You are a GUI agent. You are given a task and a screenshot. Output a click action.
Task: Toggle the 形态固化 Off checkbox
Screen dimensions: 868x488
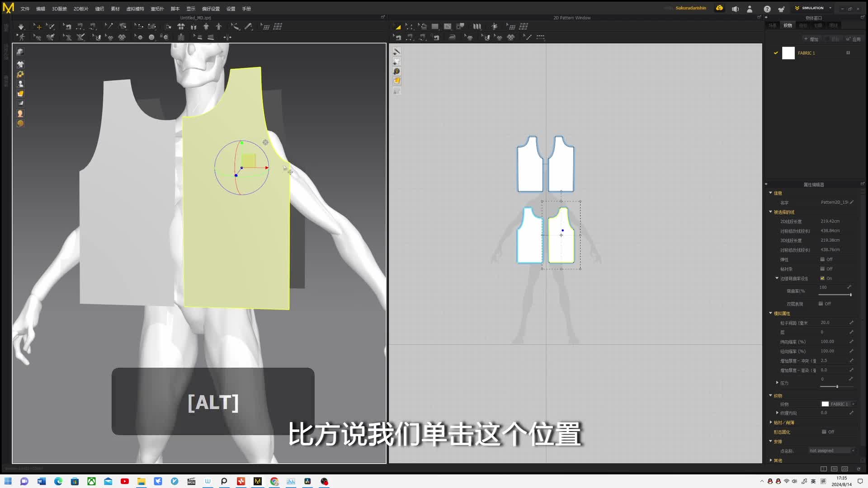coord(824,432)
